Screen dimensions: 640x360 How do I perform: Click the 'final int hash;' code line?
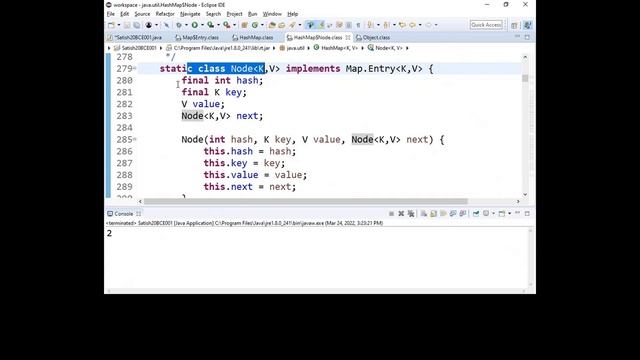tap(222, 80)
